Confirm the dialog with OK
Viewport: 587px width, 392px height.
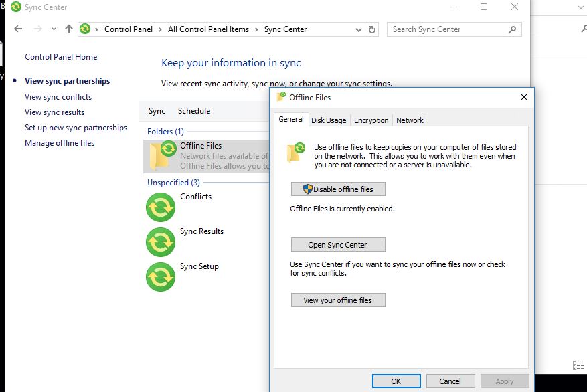(x=396, y=381)
